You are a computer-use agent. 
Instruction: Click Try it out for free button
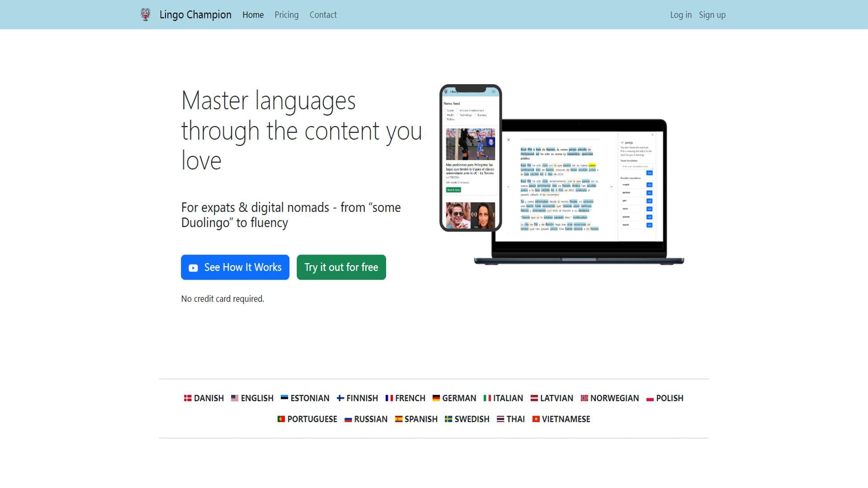[341, 267]
